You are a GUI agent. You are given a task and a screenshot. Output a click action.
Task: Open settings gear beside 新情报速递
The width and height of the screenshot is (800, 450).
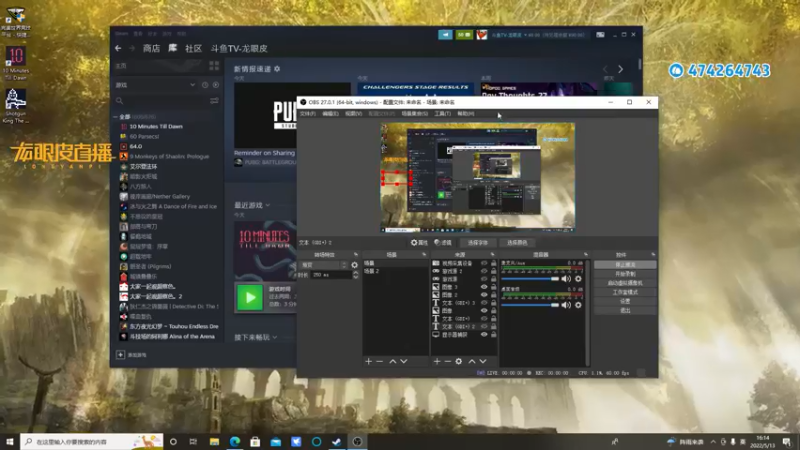pos(277,69)
